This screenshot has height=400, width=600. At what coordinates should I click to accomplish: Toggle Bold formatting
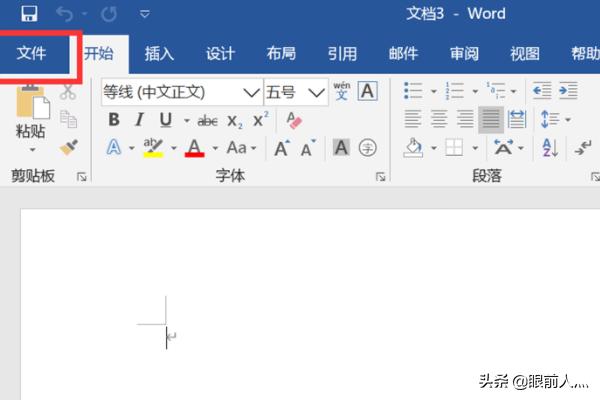pos(114,120)
